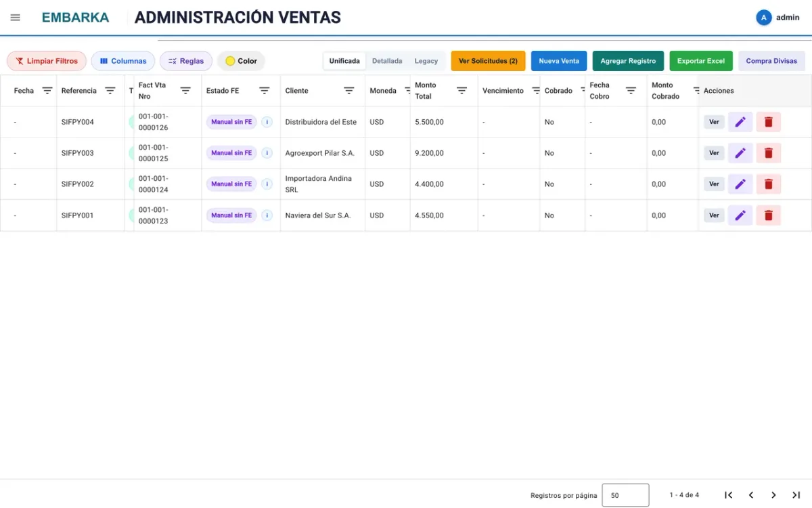Edit the SIFPY002 record with pencil icon
812x508 pixels.
740,184
